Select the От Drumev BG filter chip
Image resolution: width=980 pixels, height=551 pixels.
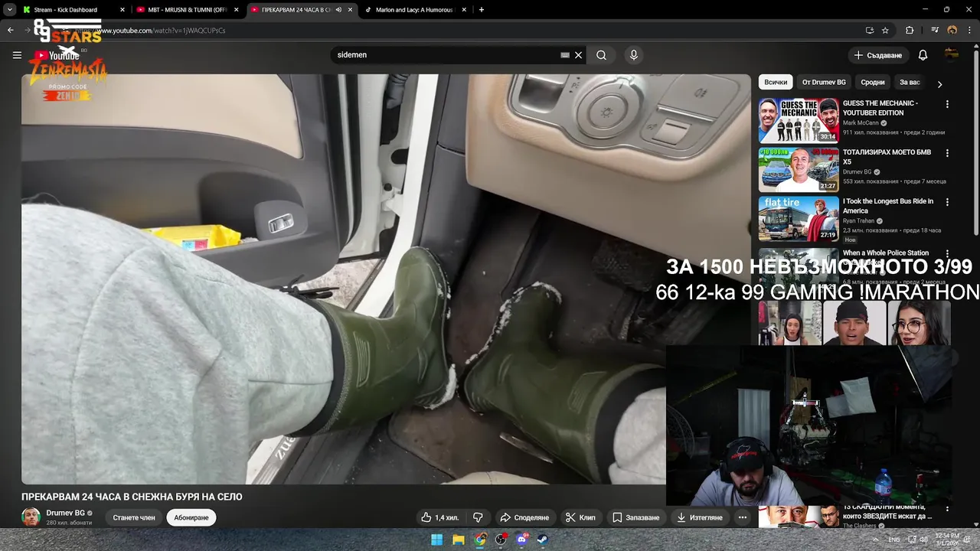[824, 82]
